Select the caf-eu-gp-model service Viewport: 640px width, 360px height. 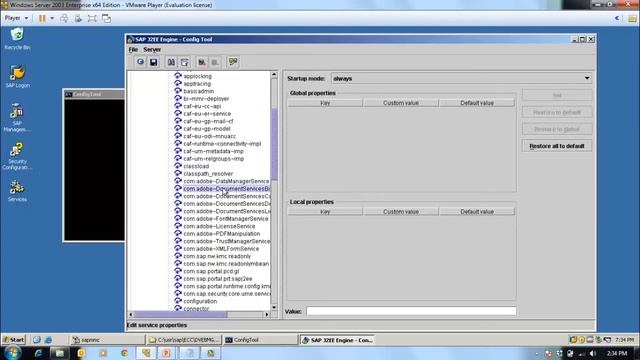pyautogui.click(x=207, y=129)
